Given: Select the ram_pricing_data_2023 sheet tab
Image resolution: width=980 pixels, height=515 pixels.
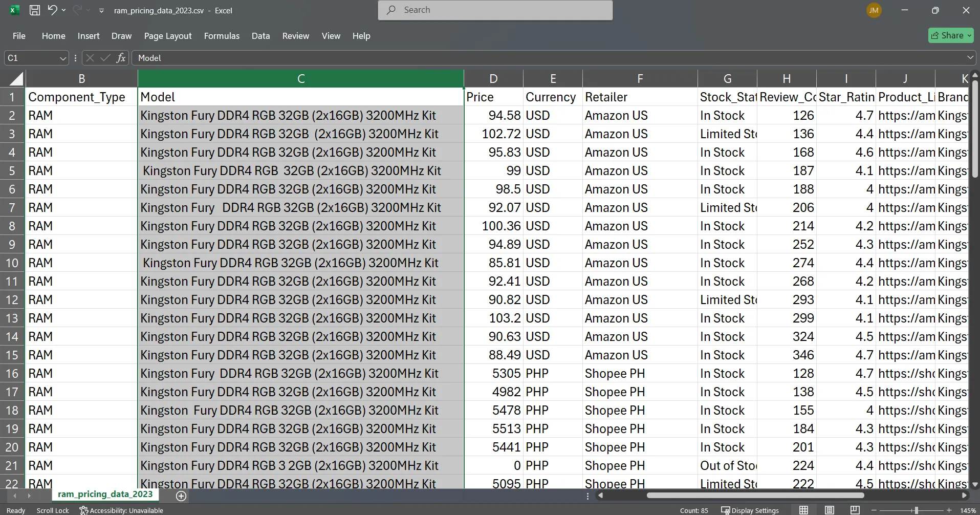Looking at the screenshot, I should 105,494.
